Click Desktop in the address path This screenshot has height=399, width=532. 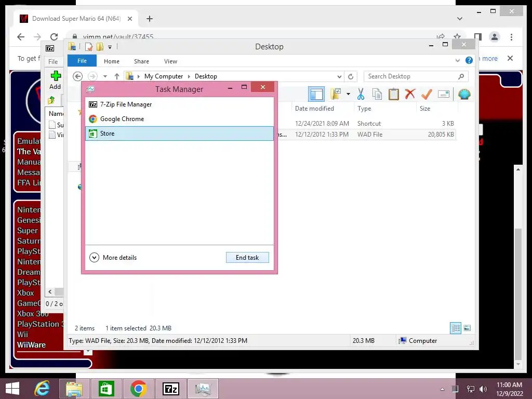click(206, 76)
